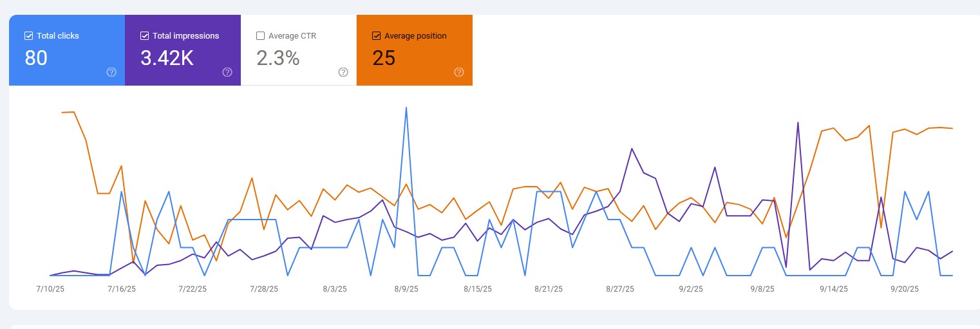Click the 9/2/25 date label
Screen dimensions: 980x329
click(691, 290)
